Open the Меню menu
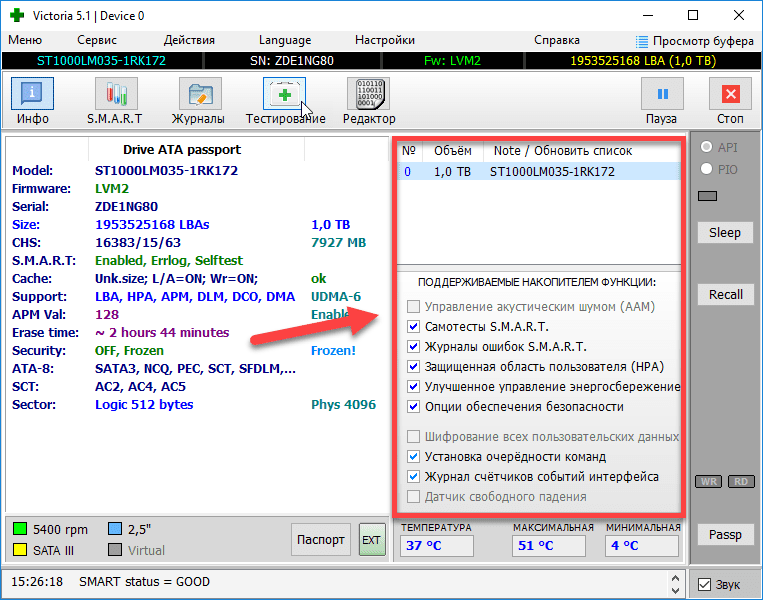Viewport: 763px width, 600px height. pyautogui.click(x=25, y=40)
